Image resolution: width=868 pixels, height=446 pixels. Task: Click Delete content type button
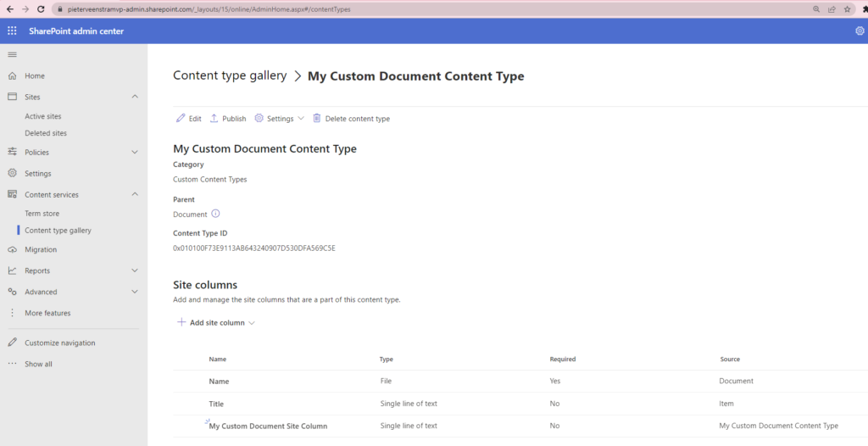(351, 119)
